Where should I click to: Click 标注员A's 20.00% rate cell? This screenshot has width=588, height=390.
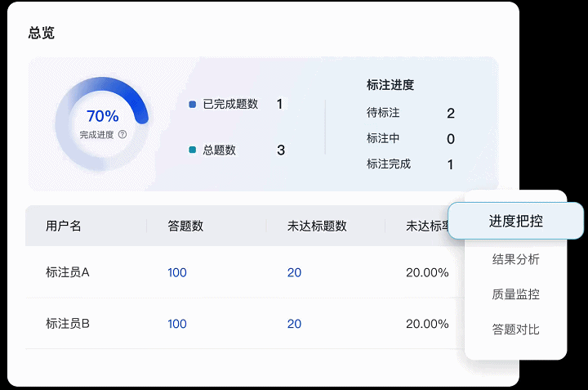point(427,272)
